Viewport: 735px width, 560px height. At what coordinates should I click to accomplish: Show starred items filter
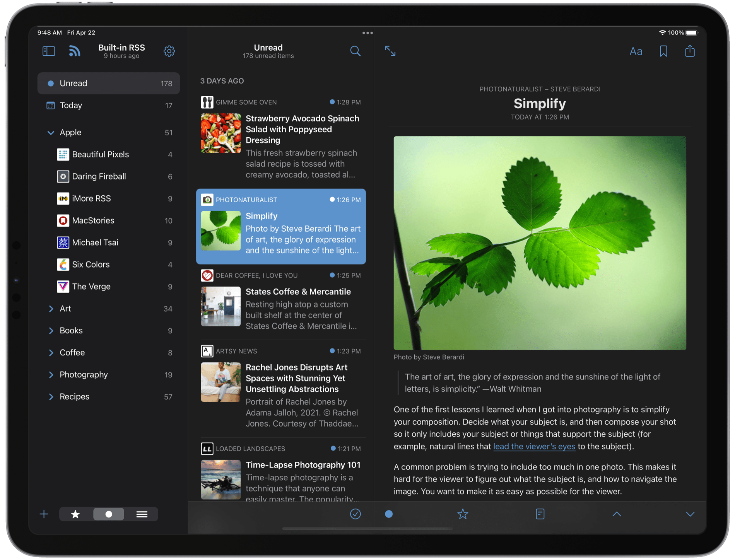[x=75, y=514]
